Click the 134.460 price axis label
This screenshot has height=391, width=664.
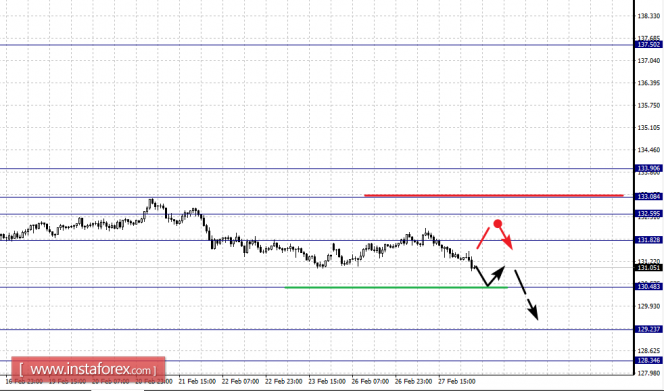pyautogui.click(x=649, y=150)
